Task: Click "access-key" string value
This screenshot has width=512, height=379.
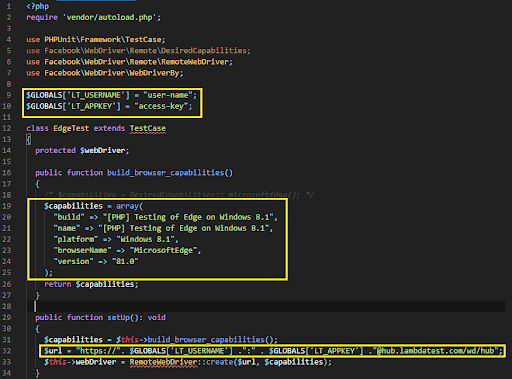Action: coord(161,106)
